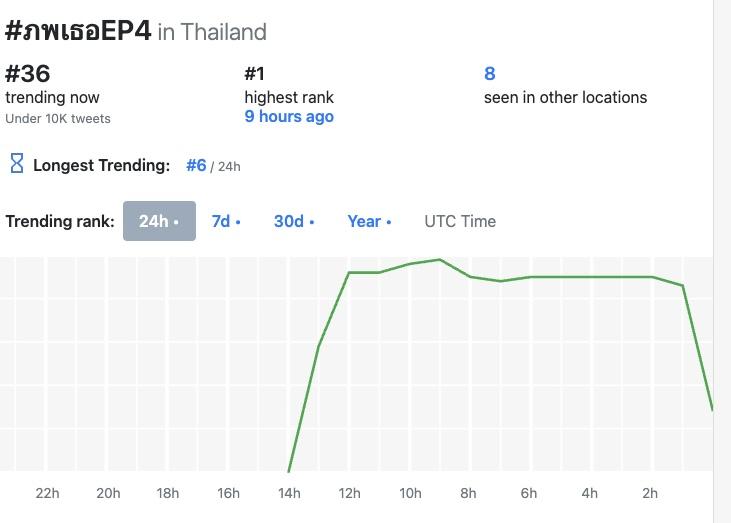This screenshot has height=523, width=731.
Task: Click the 8h marker on the time axis
Action: (469, 493)
